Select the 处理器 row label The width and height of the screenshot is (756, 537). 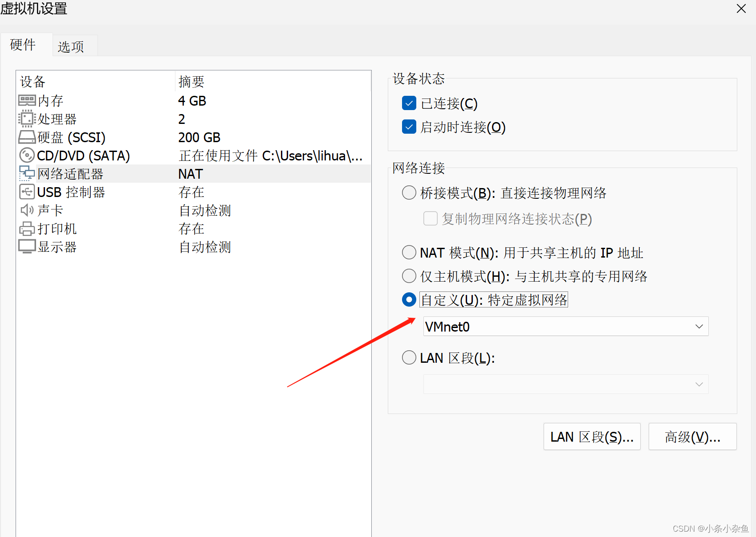point(57,119)
